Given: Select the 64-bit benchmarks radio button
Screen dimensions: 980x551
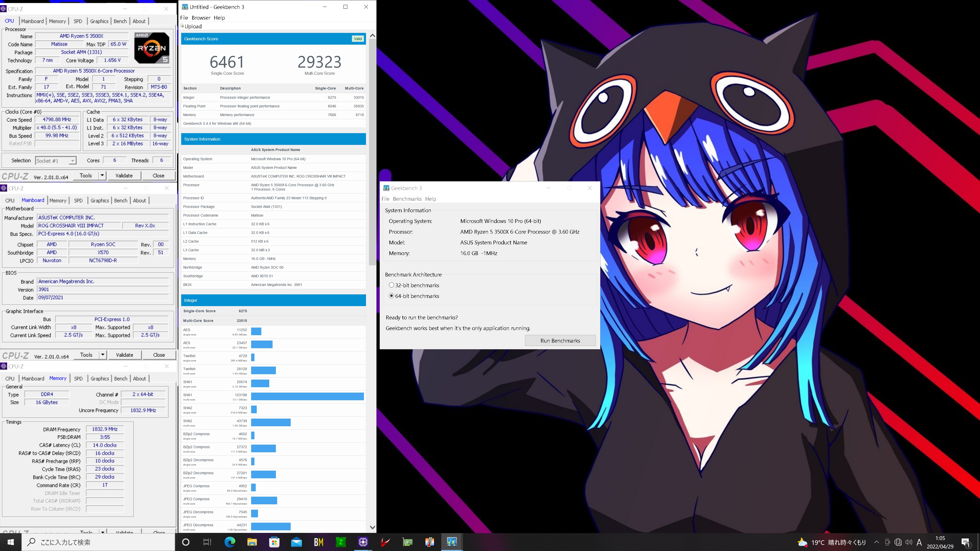Looking at the screenshot, I should pos(391,296).
